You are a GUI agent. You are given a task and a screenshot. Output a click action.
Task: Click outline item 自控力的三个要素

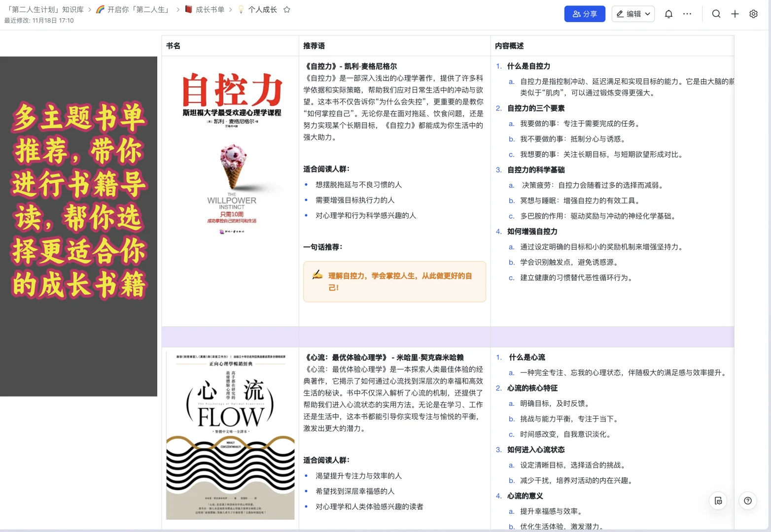(x=536, y=108)
